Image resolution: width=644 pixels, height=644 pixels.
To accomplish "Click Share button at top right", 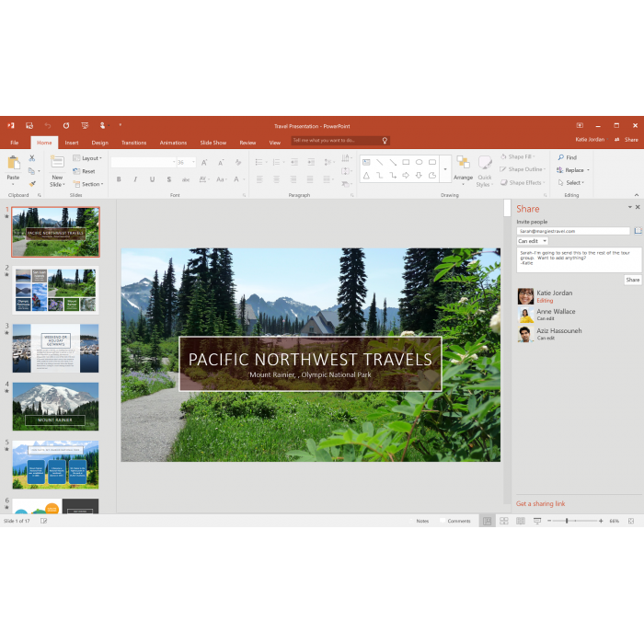I will coord(627,140).
